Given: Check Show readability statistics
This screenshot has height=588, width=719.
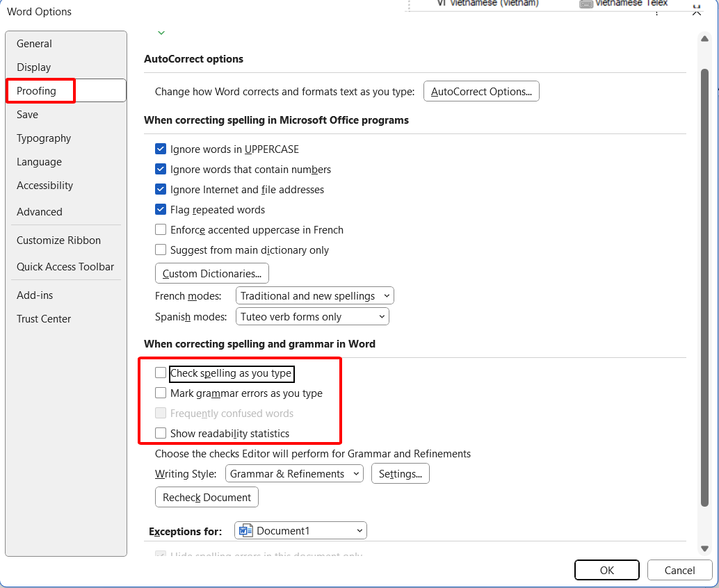Looking at the screenshot, I should (x=161, y=434).
